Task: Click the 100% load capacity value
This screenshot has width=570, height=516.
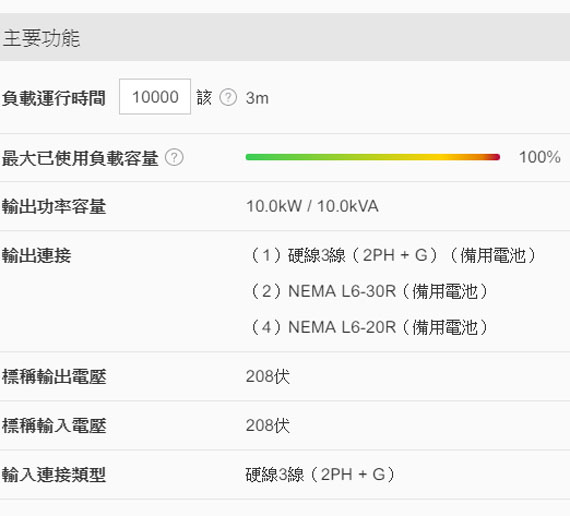Action: tap(539, 157)
